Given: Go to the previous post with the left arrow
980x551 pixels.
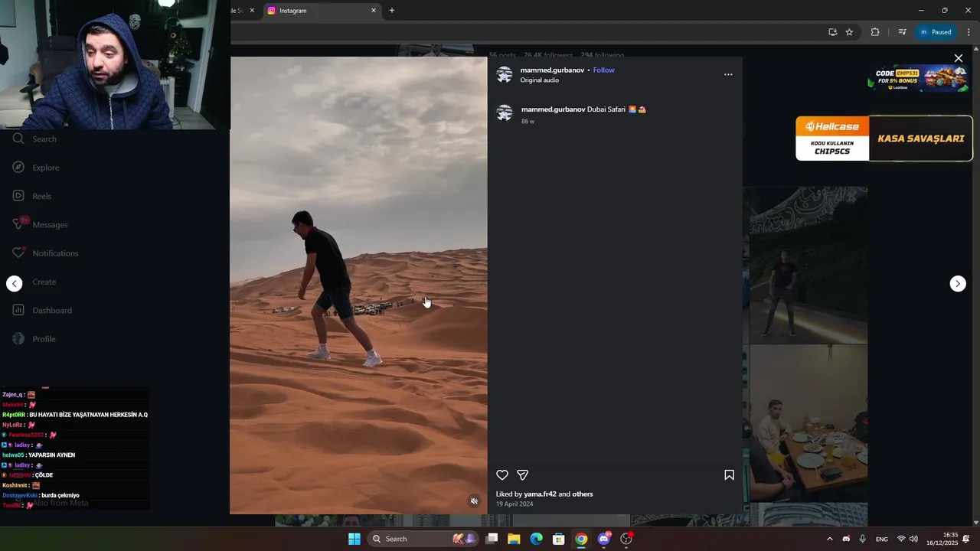Looking at the screenshot, I should pyautogui.click(x=15, y=284).
